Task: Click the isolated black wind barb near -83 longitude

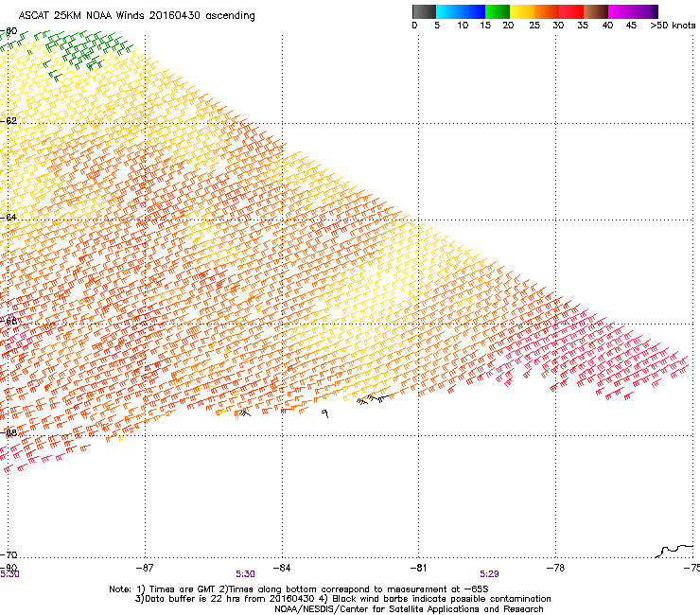Action: (325, 413)
